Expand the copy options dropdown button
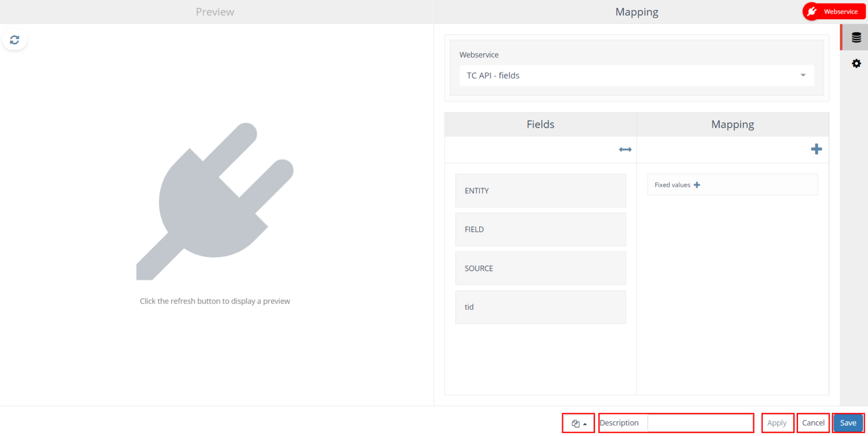This screenshot has height=436, width=868. pyautogui.click(x=579, y=423)
